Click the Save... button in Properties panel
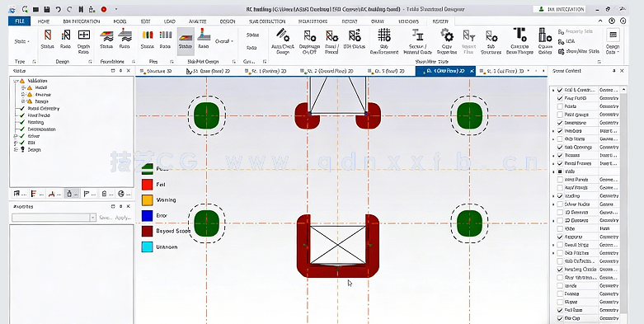The width and height of the screenshot is (644, 324). tap(106, 218)
